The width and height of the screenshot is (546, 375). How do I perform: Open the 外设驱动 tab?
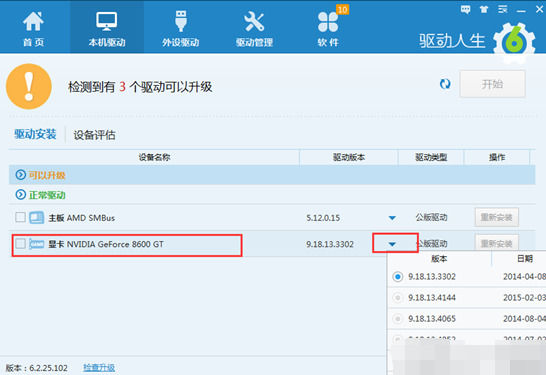click(180, 28)
